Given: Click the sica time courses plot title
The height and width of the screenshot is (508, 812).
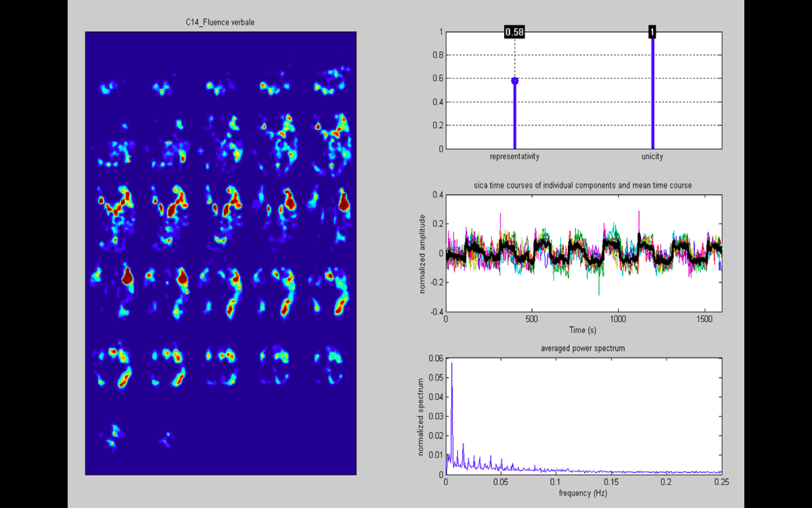Looking at the screenshot, I should (x=582, y=185).
